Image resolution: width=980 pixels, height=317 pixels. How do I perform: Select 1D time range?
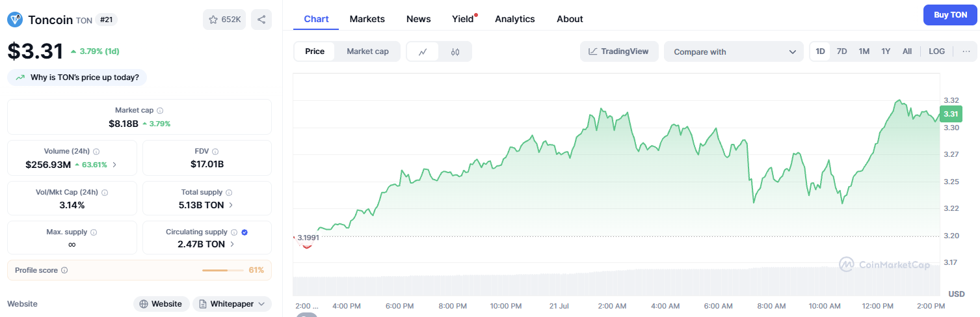tap(821, 51)
